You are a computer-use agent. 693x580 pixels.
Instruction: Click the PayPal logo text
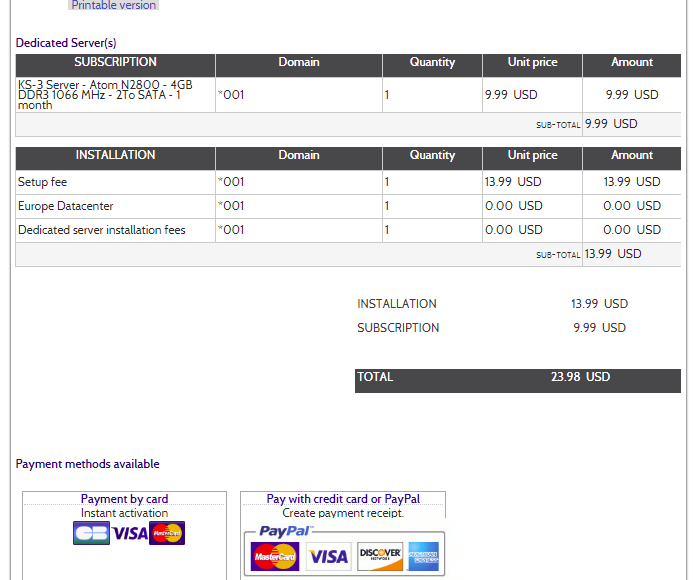pos(285,531)
